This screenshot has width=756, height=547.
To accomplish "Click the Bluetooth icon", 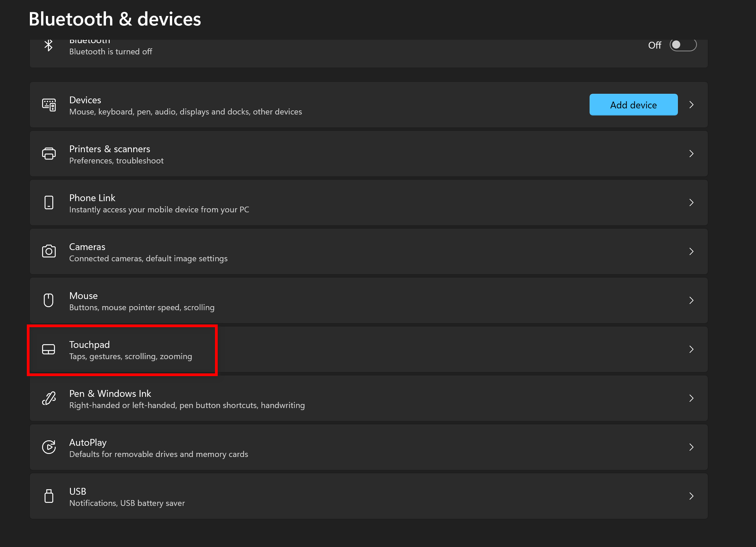I will click(49, 45).
